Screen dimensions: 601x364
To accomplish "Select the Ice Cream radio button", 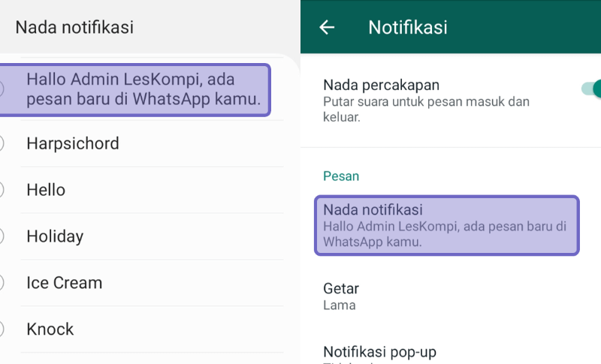I will coord(2,283).
